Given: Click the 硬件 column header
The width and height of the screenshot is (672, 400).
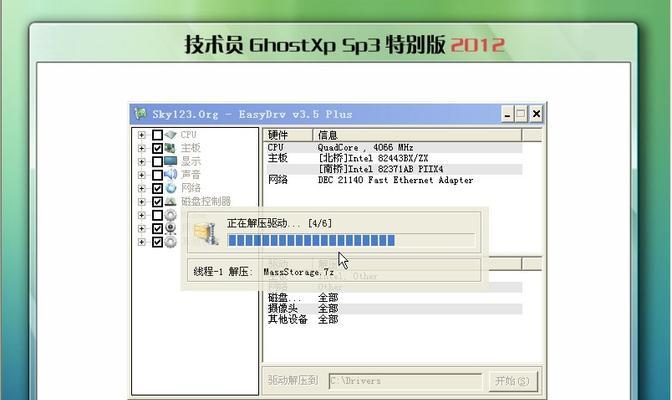Looking at the screenshot, I should tap(288, 135).
